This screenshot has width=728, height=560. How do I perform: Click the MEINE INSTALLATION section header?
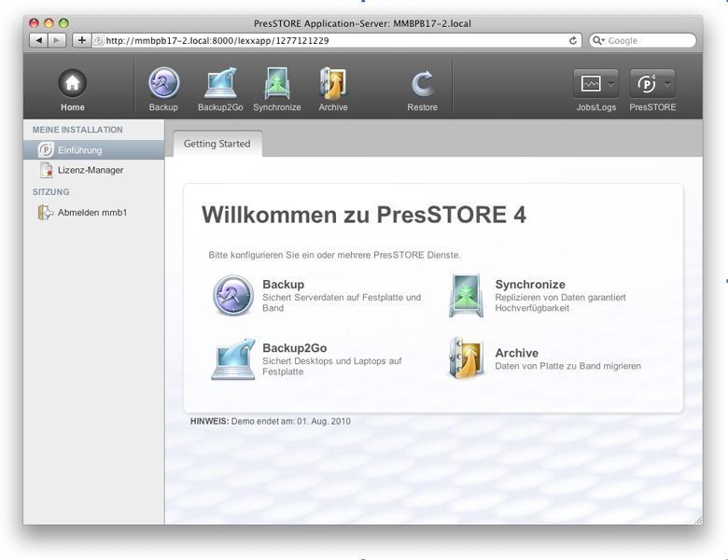tap(77, 130)
